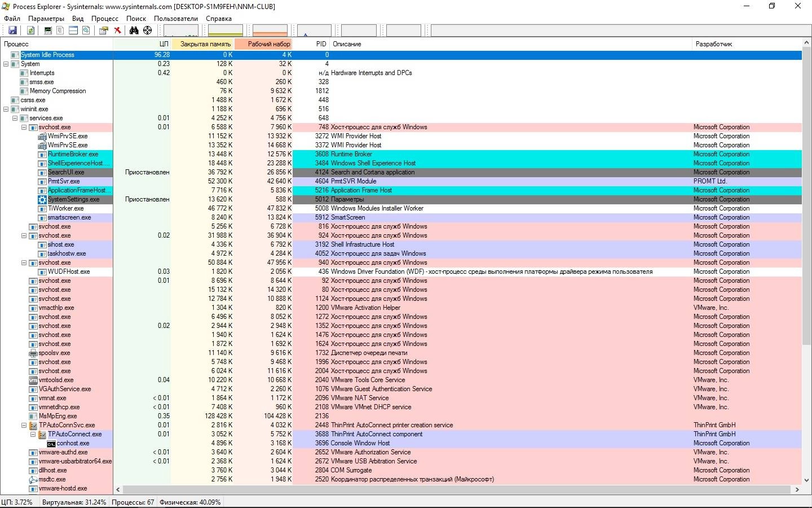Sort by the Описание column header
The width and height of the screenshot is (812, 508).
coord(510,43)
